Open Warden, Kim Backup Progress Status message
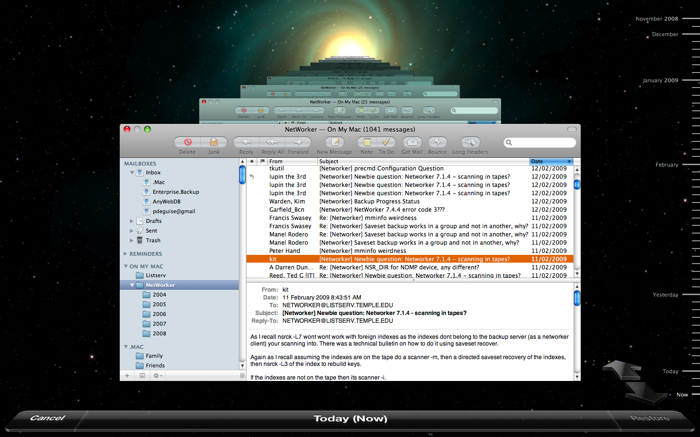Image resolution: width=700 pixels, height=437 pixels. [410, 201]
